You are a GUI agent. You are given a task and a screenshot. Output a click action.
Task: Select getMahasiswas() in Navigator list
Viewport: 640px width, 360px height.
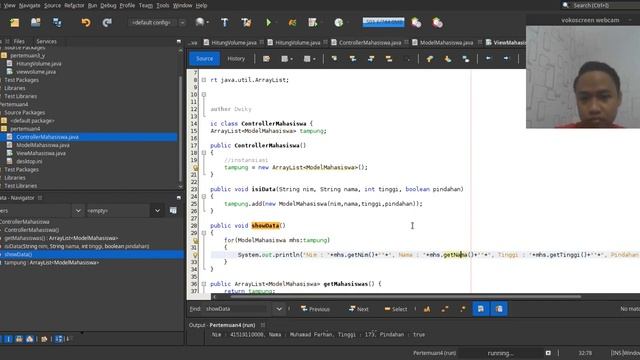point(61,238)
